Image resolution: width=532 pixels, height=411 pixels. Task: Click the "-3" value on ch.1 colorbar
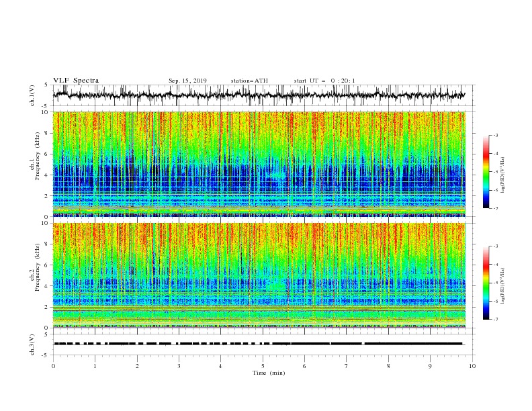coord(496,135)
